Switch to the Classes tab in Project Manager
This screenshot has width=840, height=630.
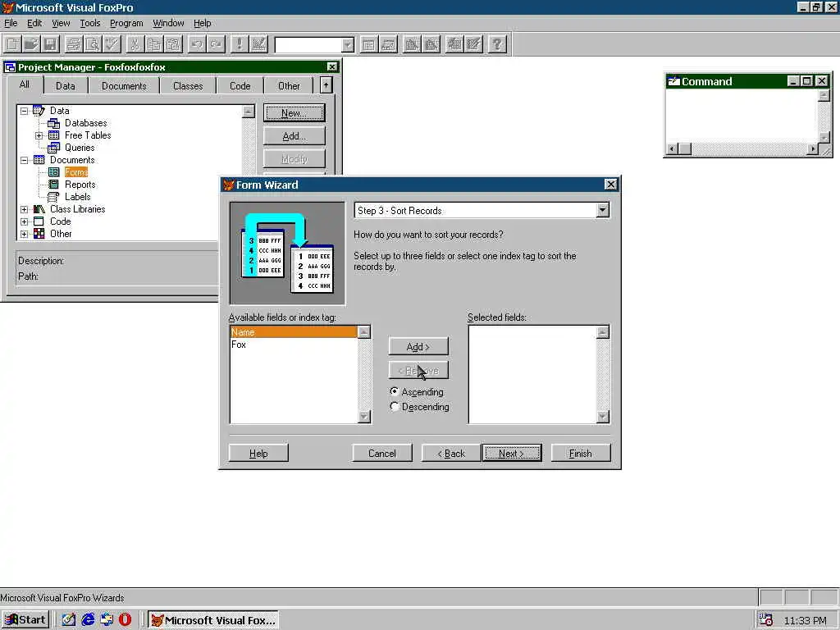click(x=188, y=85)
